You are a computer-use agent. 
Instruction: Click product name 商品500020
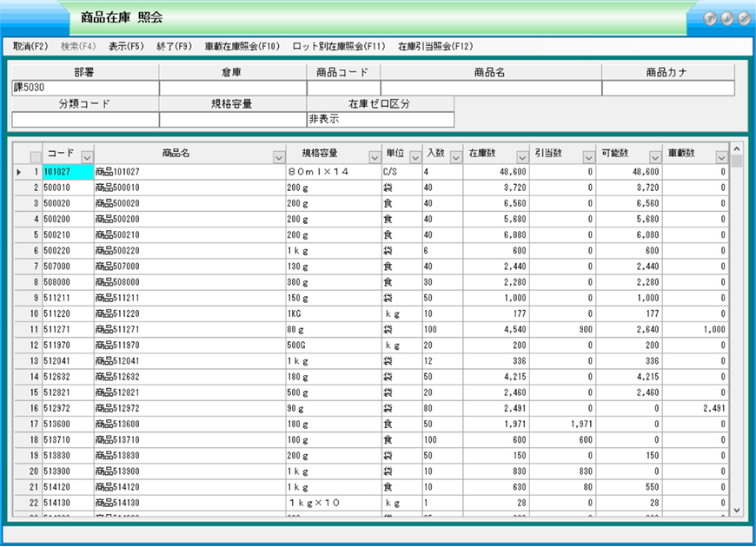[x=117, y=203]
